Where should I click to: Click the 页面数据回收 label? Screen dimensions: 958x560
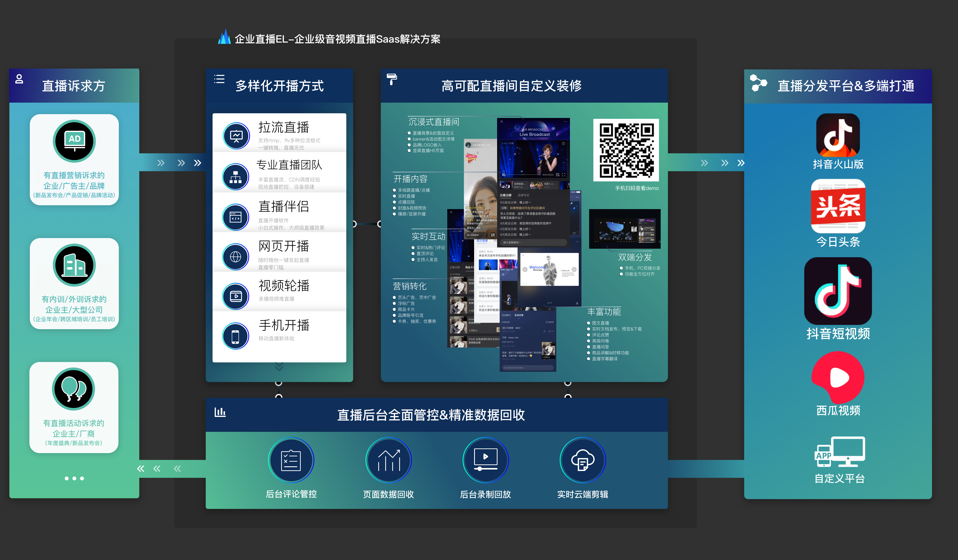[388, 494]
